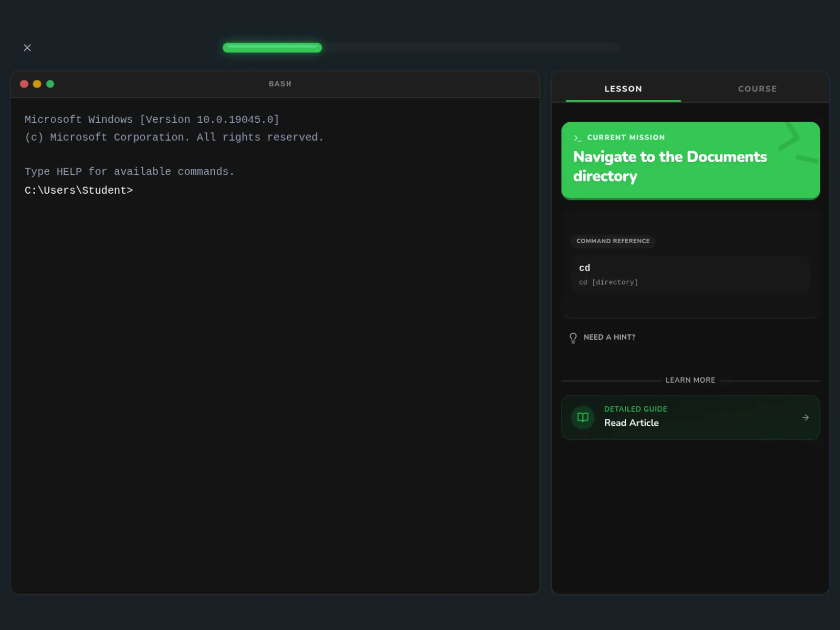The width and height of the screenshot is (840, 630).
Task: Open the Read Article detailed guide
Action: point(690,417)
